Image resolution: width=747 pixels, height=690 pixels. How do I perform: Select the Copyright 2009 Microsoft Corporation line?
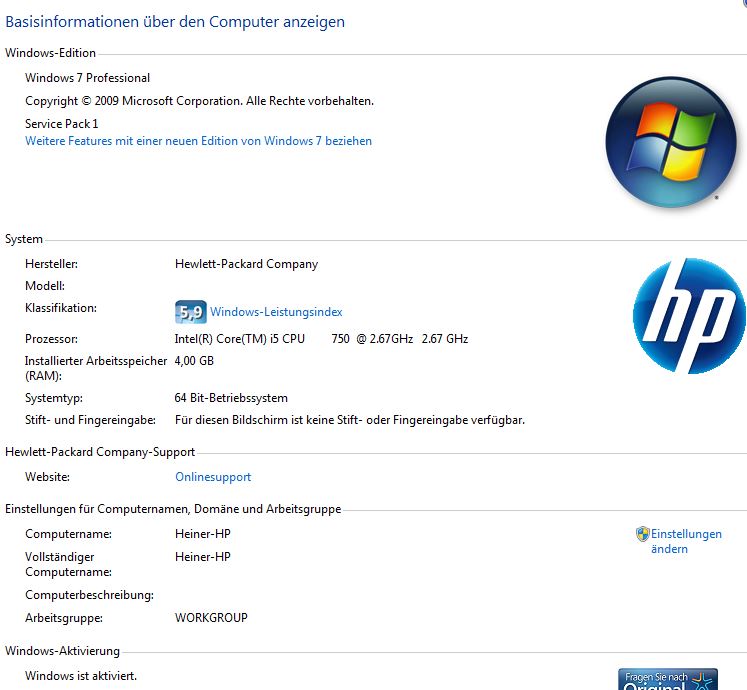click(x=199, y=101)
